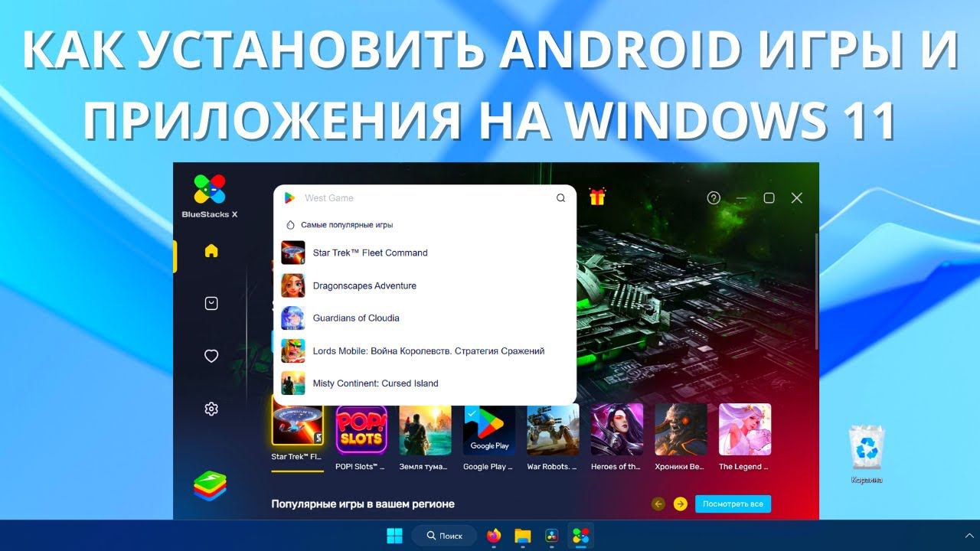Open the Земля тума... game thumbnail

pyautogui.click(x=425, y=429)
